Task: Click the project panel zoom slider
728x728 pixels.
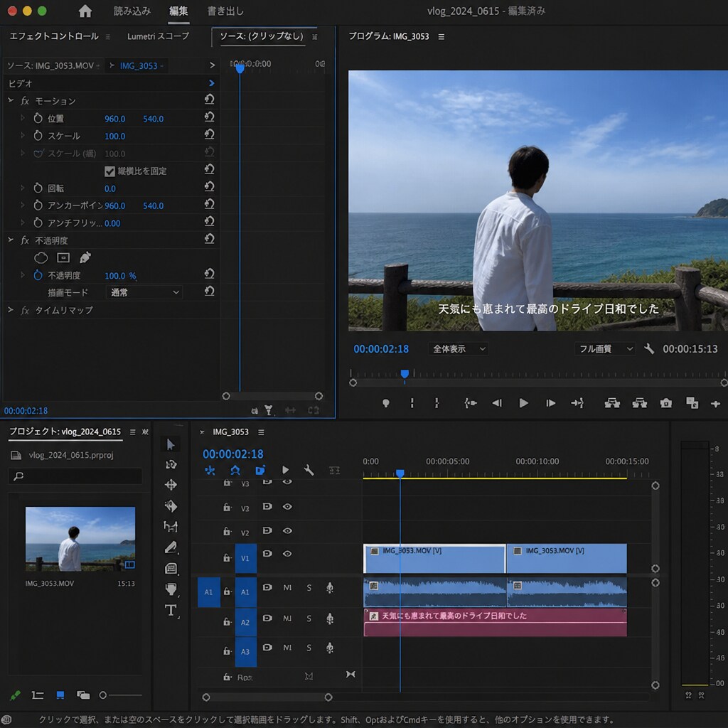Action: coord(120,695)
